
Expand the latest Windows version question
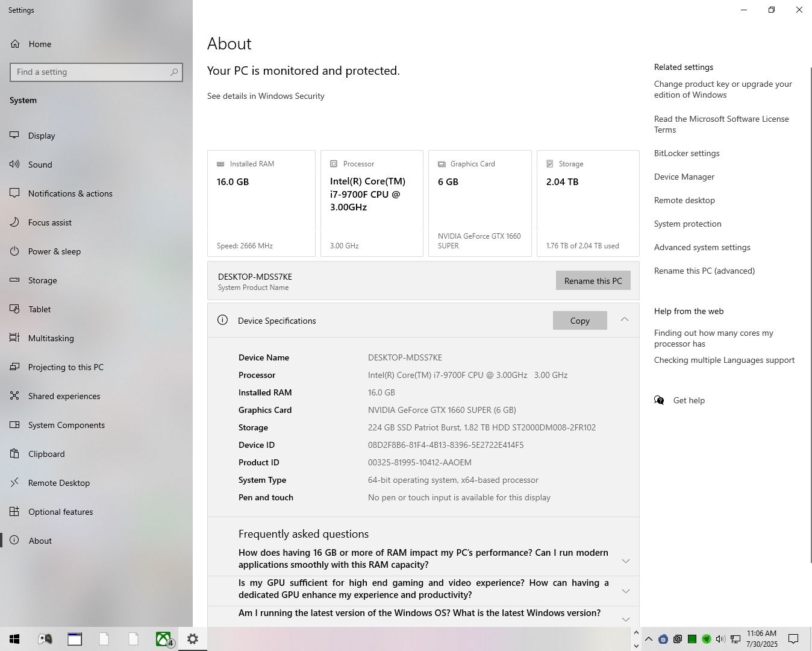pos(625,619)
